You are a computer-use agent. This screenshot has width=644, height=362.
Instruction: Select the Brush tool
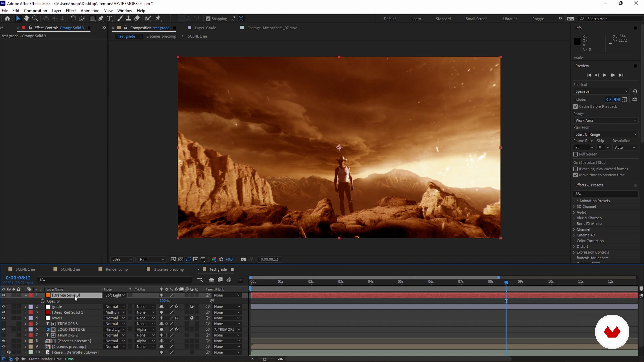(x=120, y=18)
